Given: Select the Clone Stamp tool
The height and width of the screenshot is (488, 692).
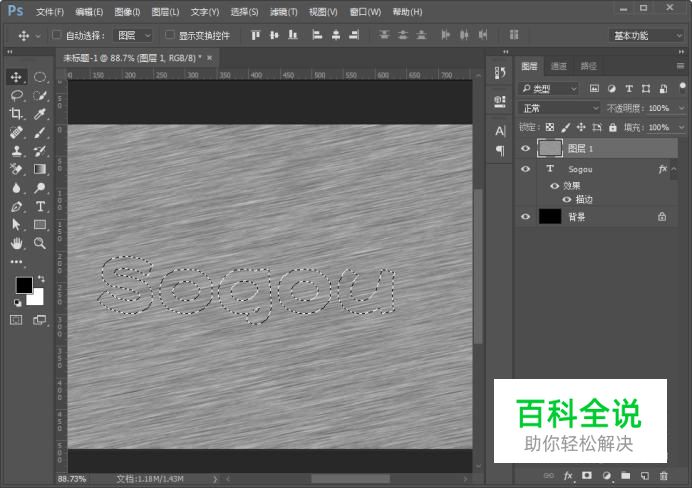Looking at the screenshot, I should [16, 151].
